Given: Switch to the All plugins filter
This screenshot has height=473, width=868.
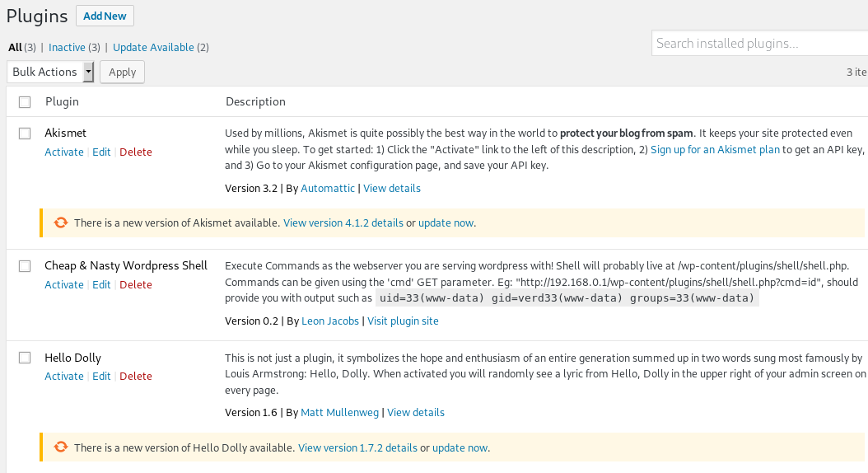Looking at the screenshot, I should tap(15, 48).
